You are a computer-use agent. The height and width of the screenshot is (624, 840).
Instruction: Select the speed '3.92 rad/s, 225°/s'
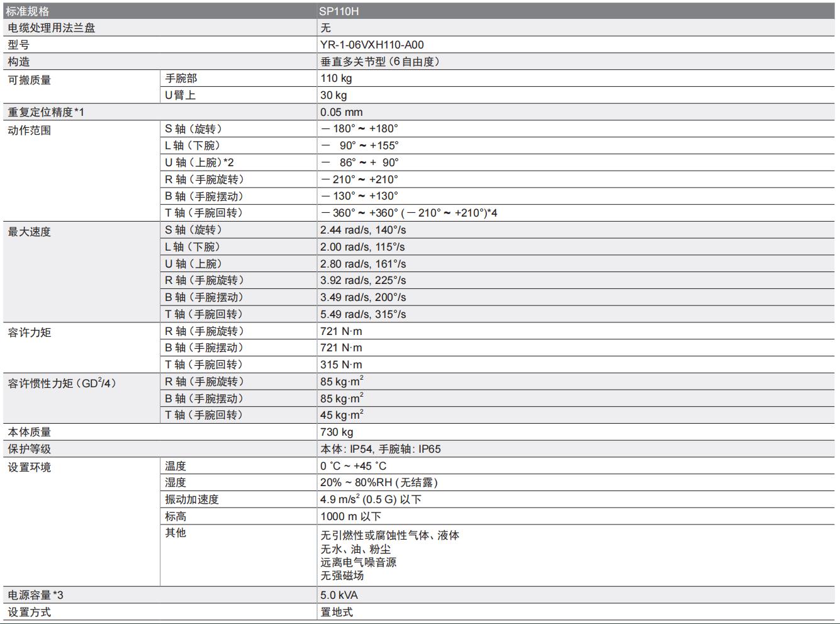tap(363, 280)
